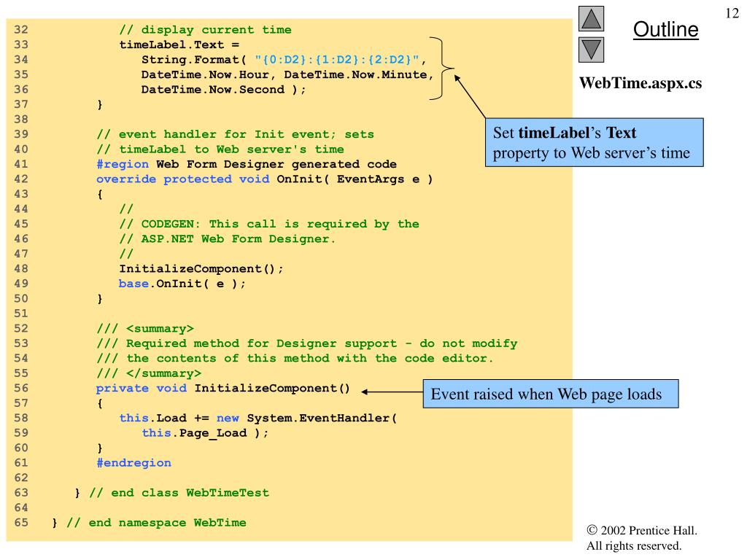The width and height of the screenshot is (747, 560).
Task: Click 'DateTime.Now.Hour' on line 35
Action: [205, 75]
